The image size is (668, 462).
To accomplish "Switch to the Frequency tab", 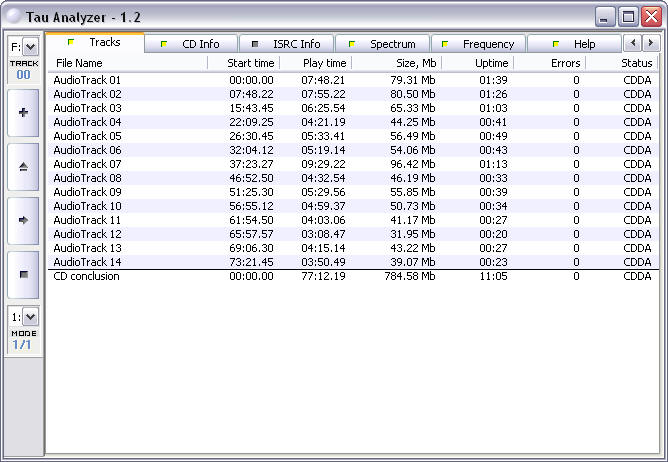I will (x=478, y=44).
